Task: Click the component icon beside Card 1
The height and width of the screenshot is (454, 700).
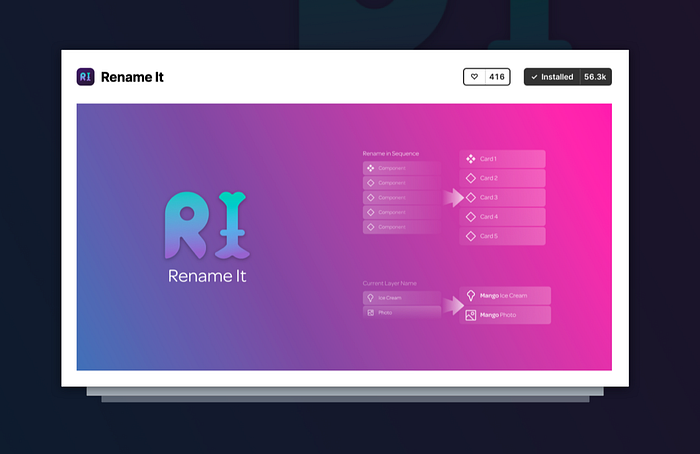Action: tap(471, 159)
